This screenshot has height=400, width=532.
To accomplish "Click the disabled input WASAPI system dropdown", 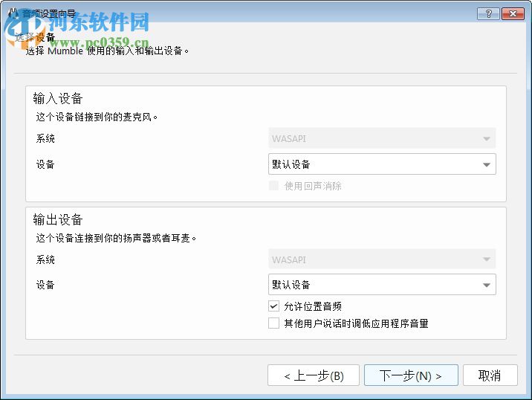I will point(382,138).
